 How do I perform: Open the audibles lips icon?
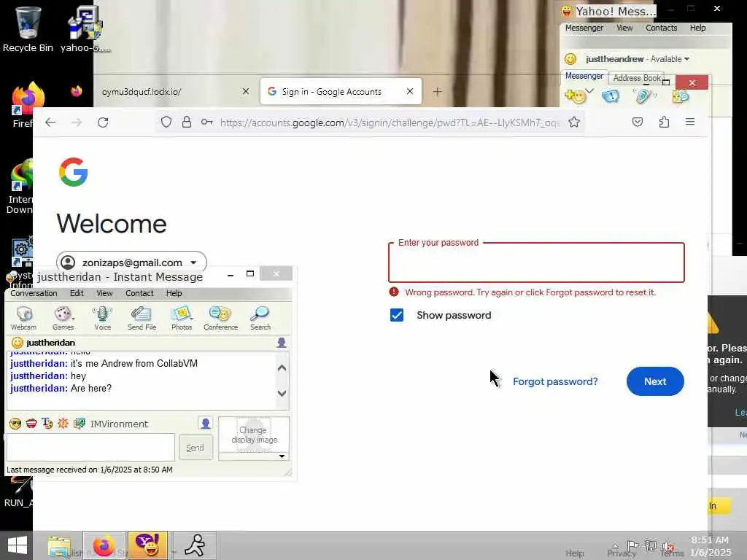(31, 424)
